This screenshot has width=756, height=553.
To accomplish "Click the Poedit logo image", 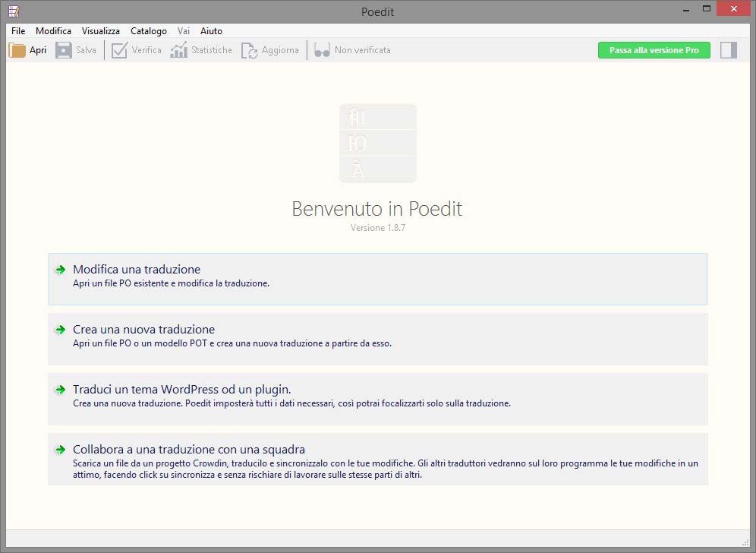I will coord(377,144).
